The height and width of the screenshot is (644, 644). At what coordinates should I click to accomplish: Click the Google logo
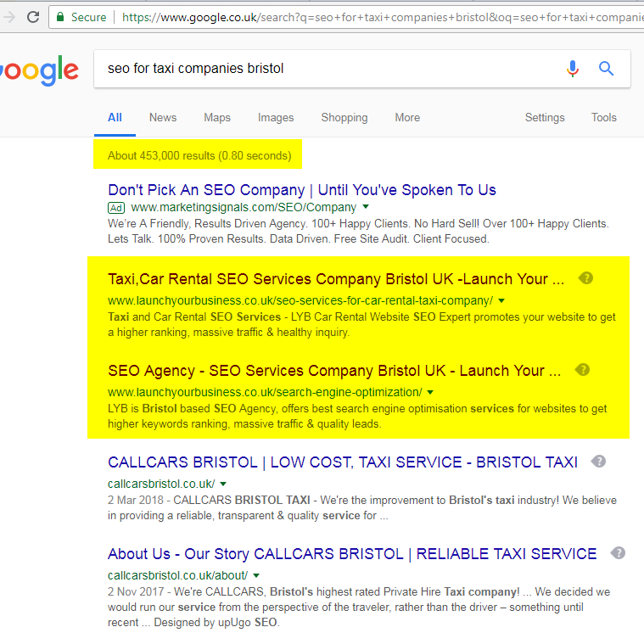(x=39, y=70)
